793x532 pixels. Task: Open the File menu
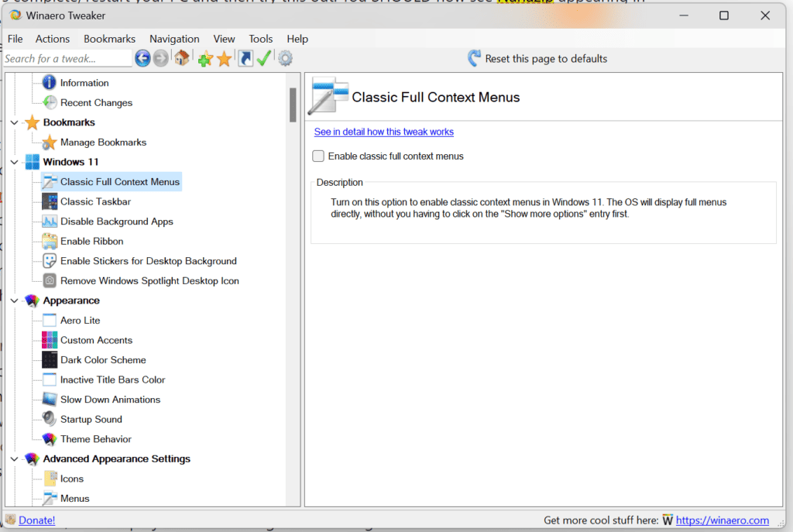[x=15, y=39]
